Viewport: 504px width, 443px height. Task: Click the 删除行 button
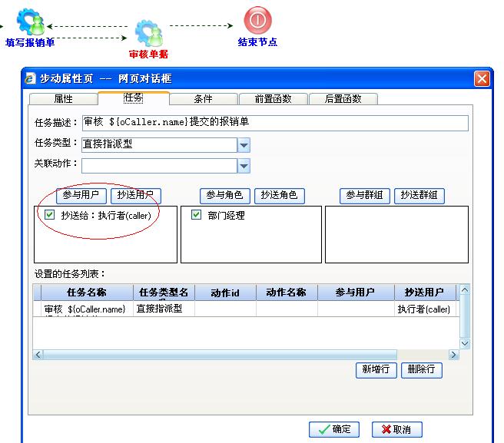422,370
